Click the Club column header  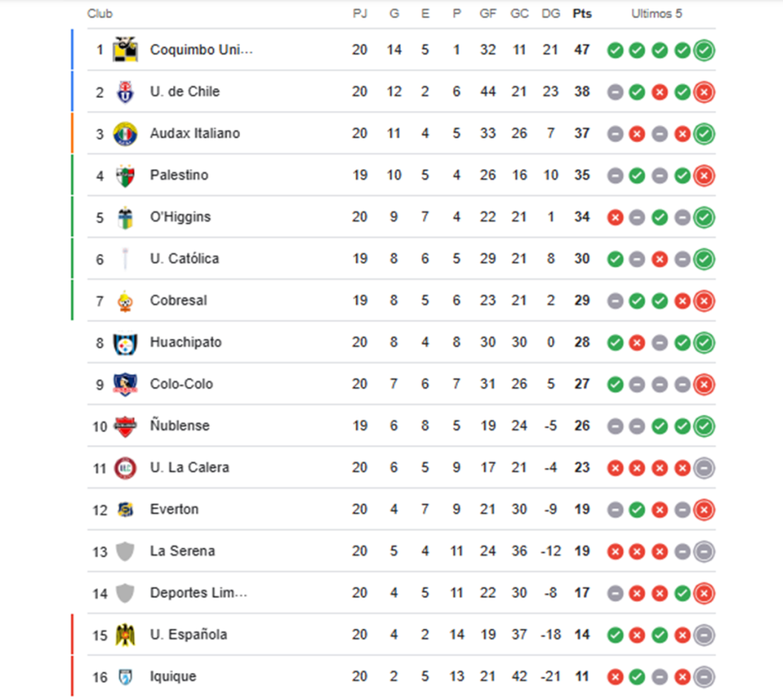click(x=100, y=14)
